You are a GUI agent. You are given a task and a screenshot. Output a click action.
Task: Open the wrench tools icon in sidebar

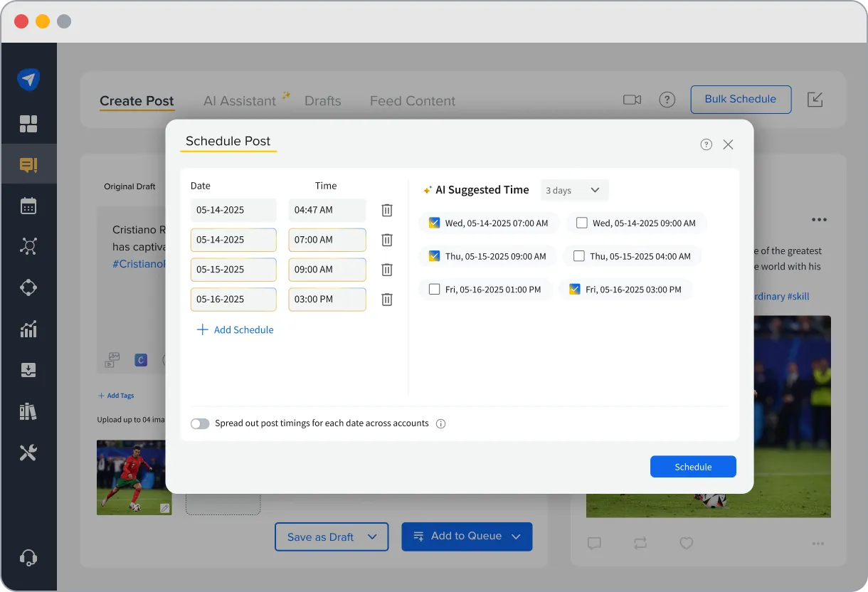click(x=29, y=452)
